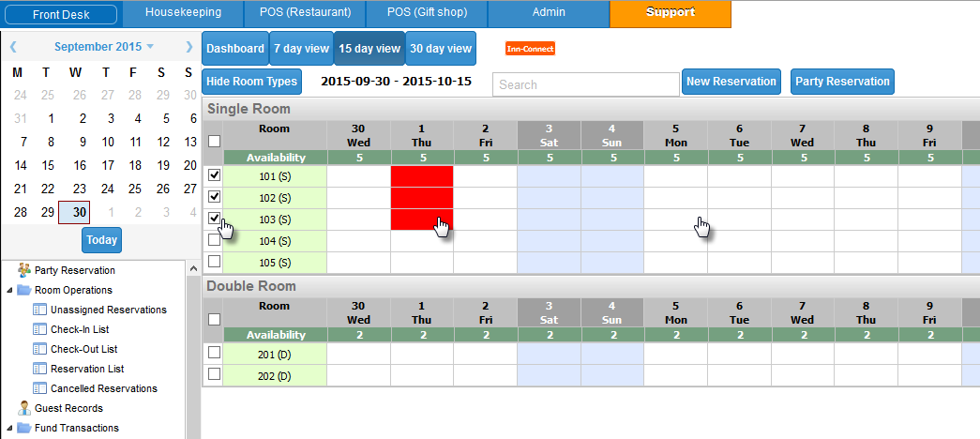Image resolution: width=980 pixels, height=439 pixels.
Task: Go to next month in calendar
Action: [188, 47]
